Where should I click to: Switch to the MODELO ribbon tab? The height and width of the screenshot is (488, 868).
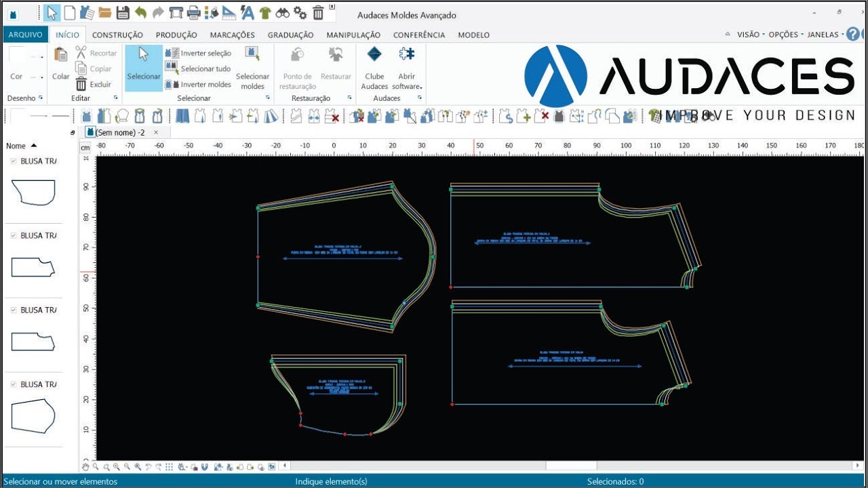pyautogui.click(x=474, y=35)
